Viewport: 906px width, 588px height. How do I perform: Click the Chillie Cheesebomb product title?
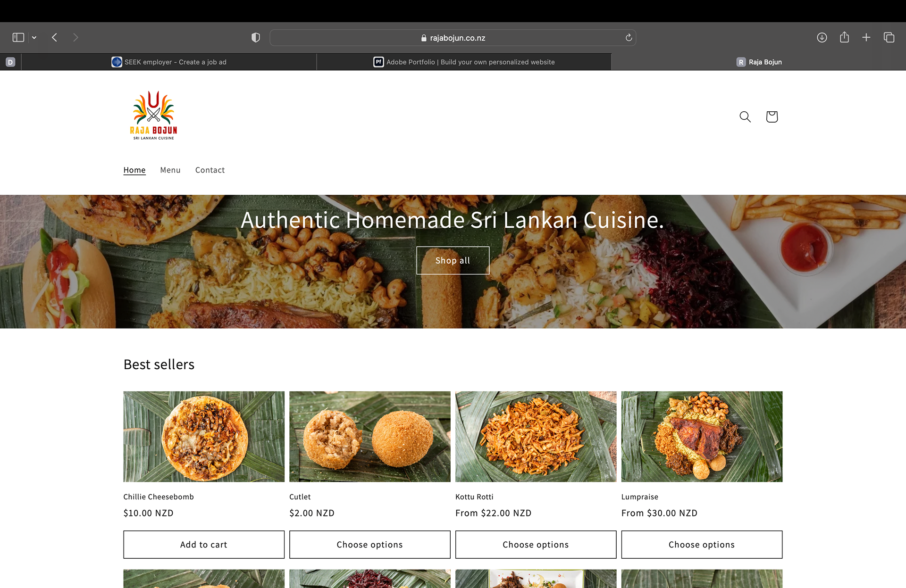159,497
